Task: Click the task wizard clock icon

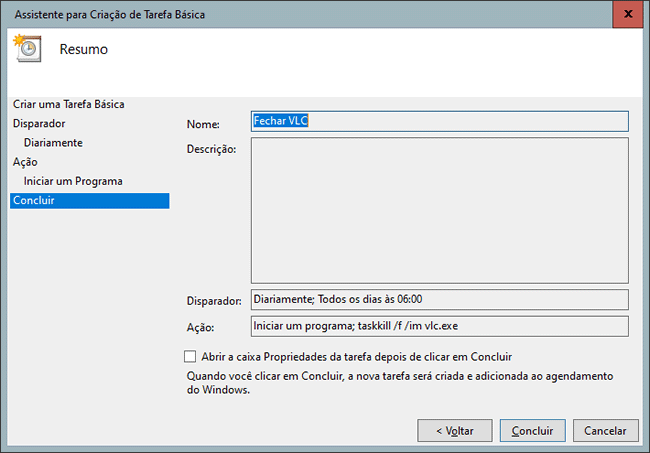Action: click(x=26, y=47)
